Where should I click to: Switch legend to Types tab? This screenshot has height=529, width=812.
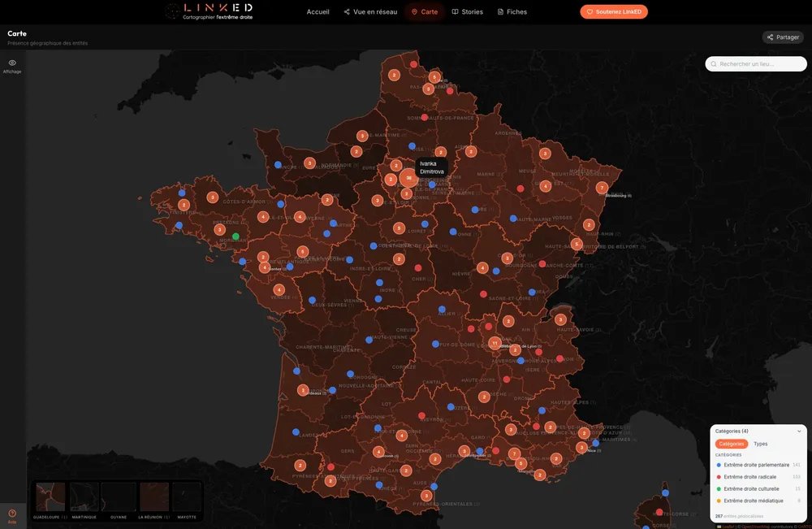[760, 444]
